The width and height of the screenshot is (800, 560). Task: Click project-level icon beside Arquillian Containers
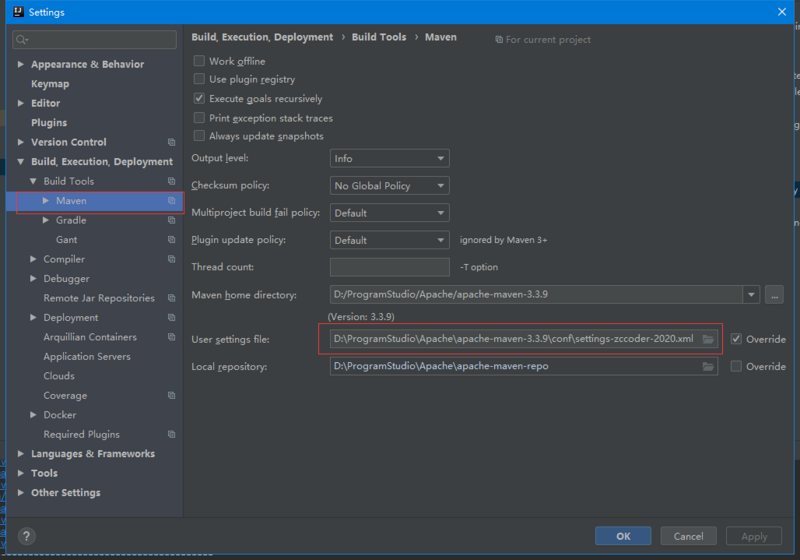point(171,337)
